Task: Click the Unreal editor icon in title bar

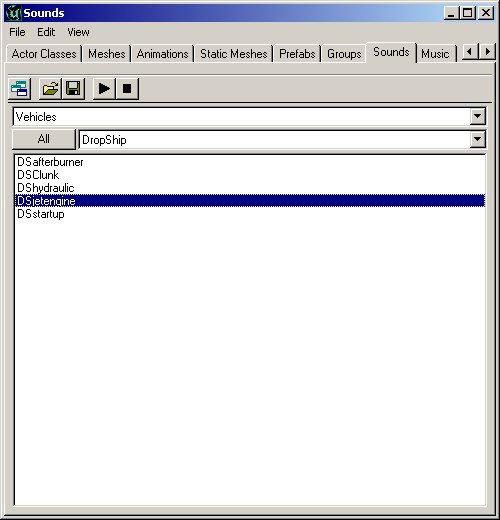Action: [x=13, y=13]
